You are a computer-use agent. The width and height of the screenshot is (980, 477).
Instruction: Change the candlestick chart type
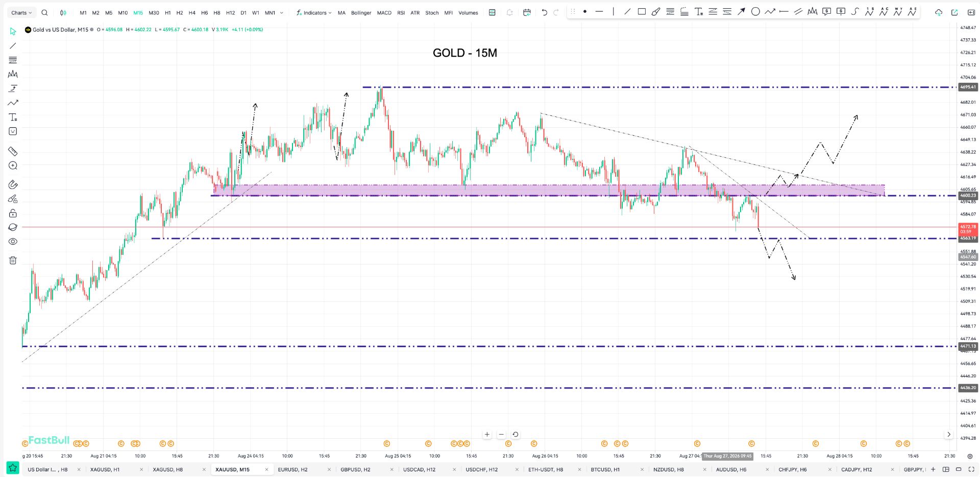tap(63, 13)
